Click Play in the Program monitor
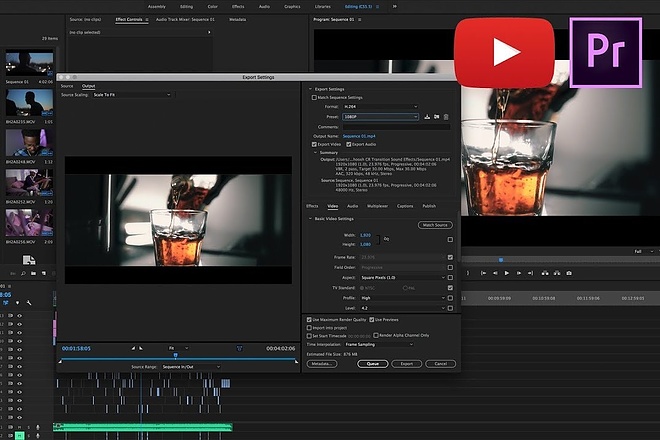This screenshot has width=660, height=440. [507, 273]
